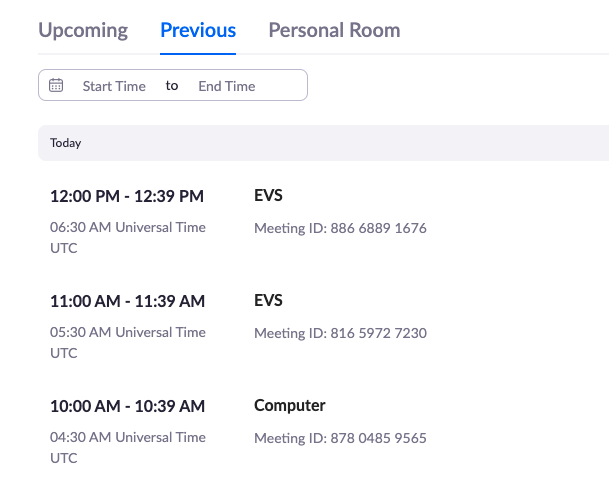The image size is (609, 482).
Task: Click the calendar icon in date filter
Action: point(56,86)
